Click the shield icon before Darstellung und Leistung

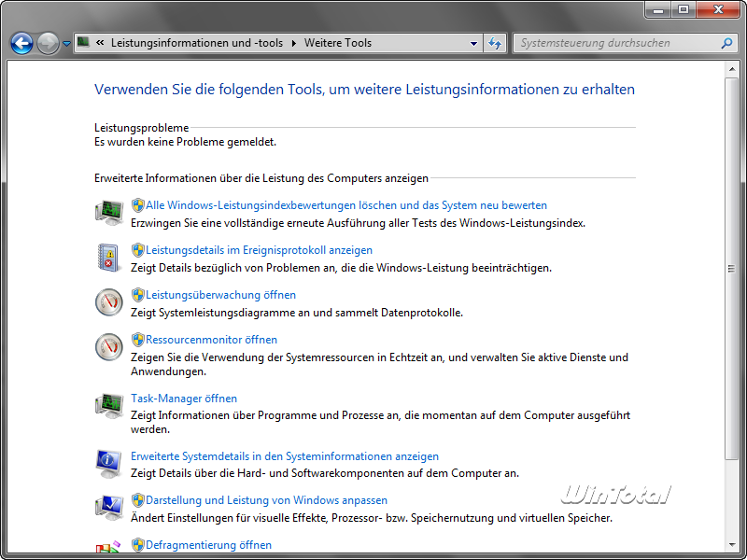[x=137, y=500]
